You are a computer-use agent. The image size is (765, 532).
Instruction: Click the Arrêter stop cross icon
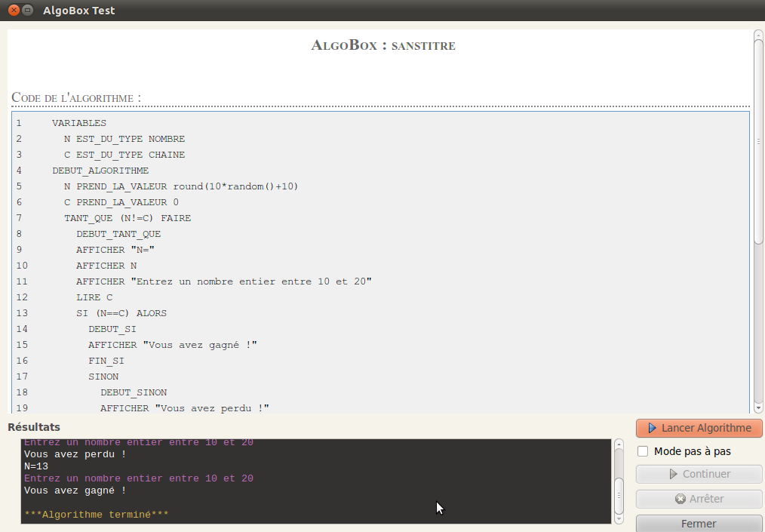pos(680,499)
